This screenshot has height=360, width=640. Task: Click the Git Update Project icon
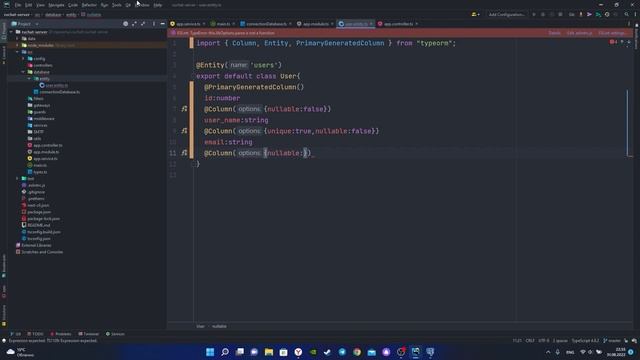[x=581, y=14]
